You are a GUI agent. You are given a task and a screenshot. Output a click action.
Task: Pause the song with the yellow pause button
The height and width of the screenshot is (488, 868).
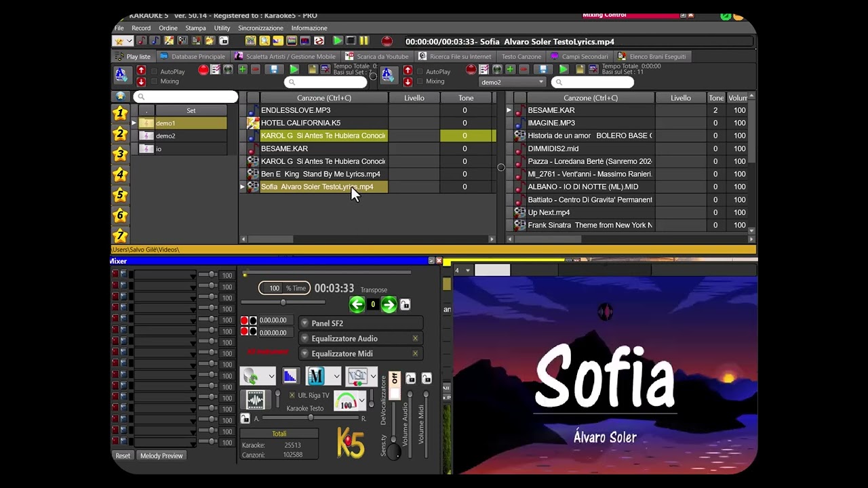pos(364,41)
